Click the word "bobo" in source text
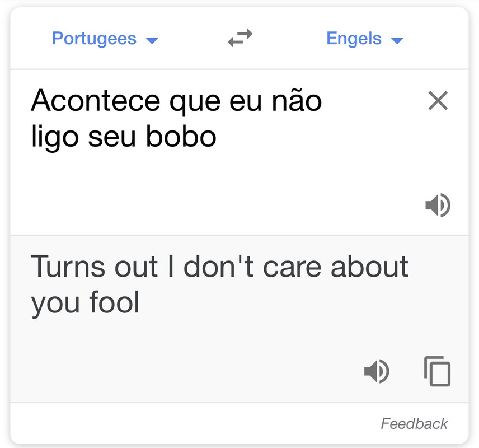 point(181,136)
